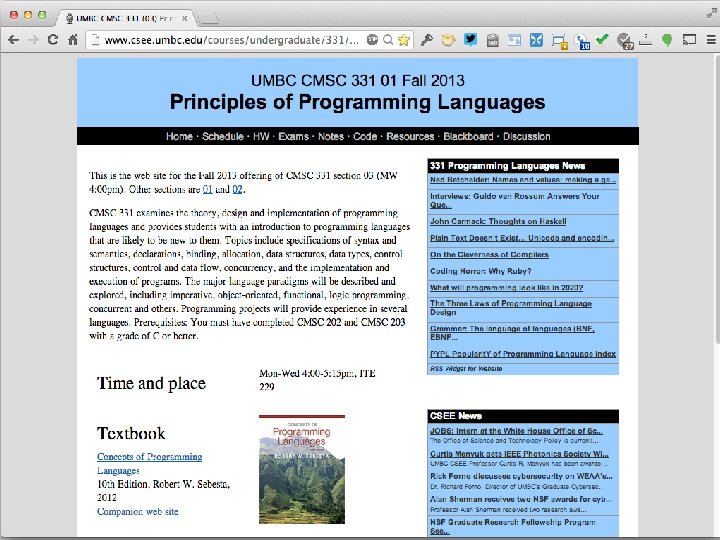Open the blue Twitter bird extension
The height and width of the screenshot is (540, 720).
[470, 40]
